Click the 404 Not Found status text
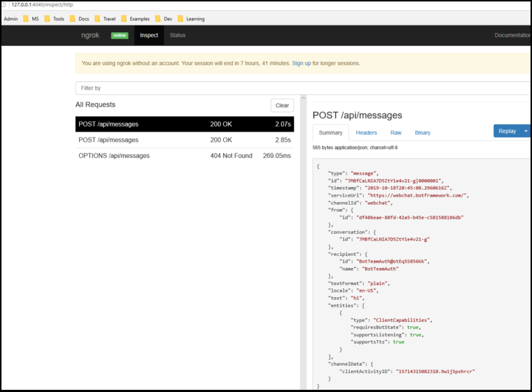This screenshot has height=392, width=532. click(x=231, y=156)
